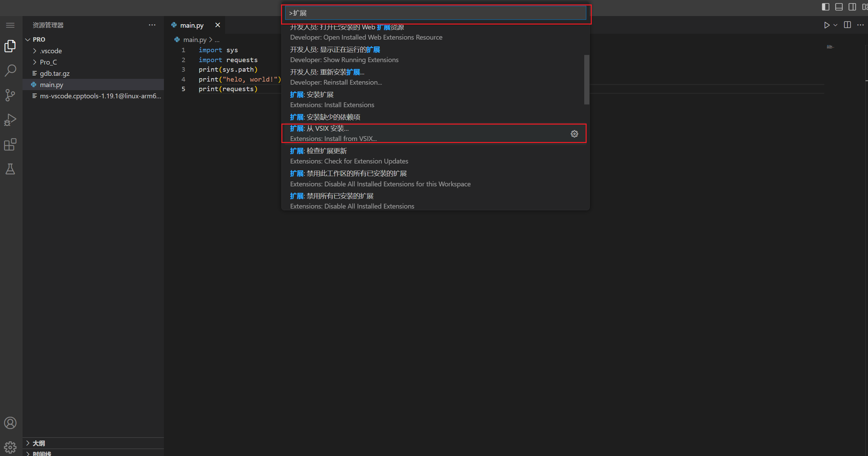The image size is (868, 456).
Task: Close the main.py editor tab
Action: click(218, 25)
